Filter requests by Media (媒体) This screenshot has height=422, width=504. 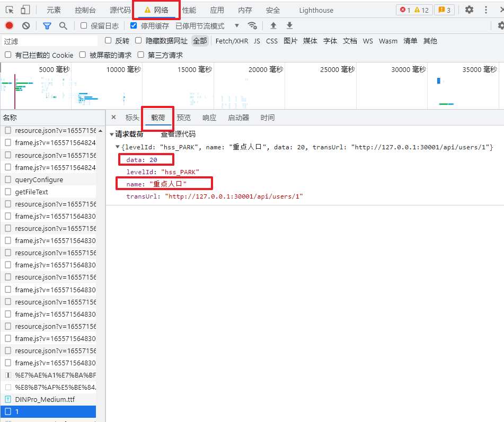[x=310, y=41]
